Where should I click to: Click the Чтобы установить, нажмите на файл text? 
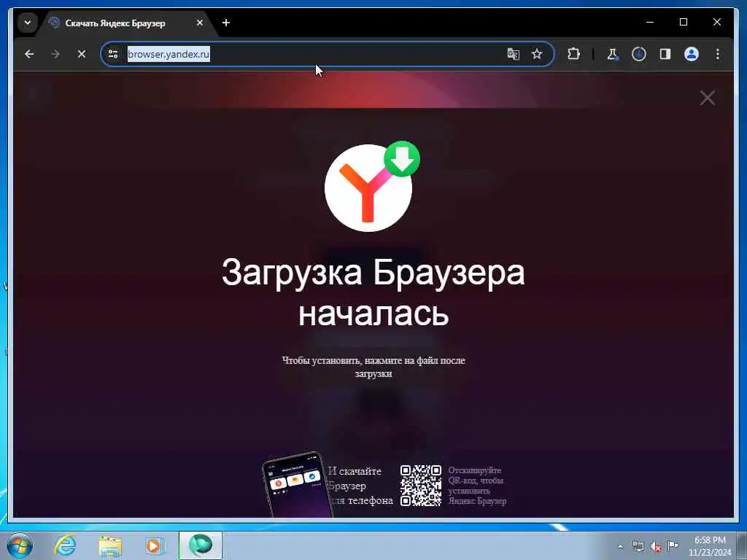(x=373, y=367)
